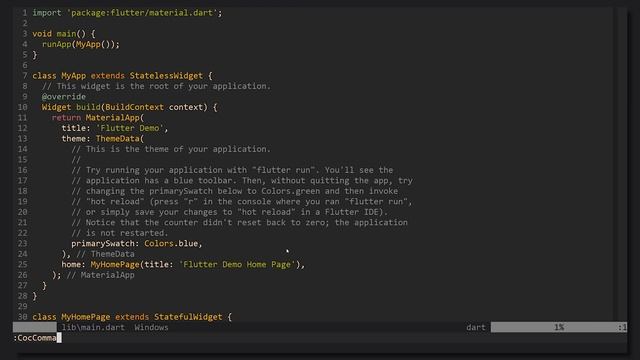Click line number 29 in the gutter
The image size is (640, 360).
coord(22,307)
